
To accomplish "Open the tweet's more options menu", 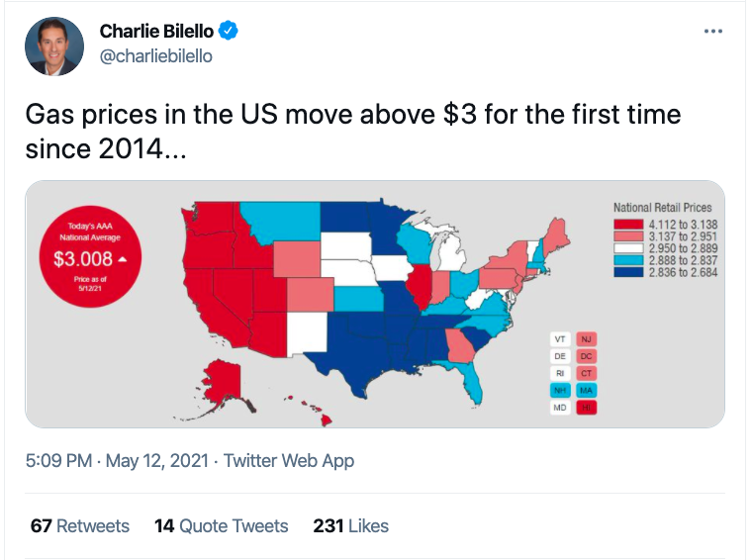I will 712,32.
